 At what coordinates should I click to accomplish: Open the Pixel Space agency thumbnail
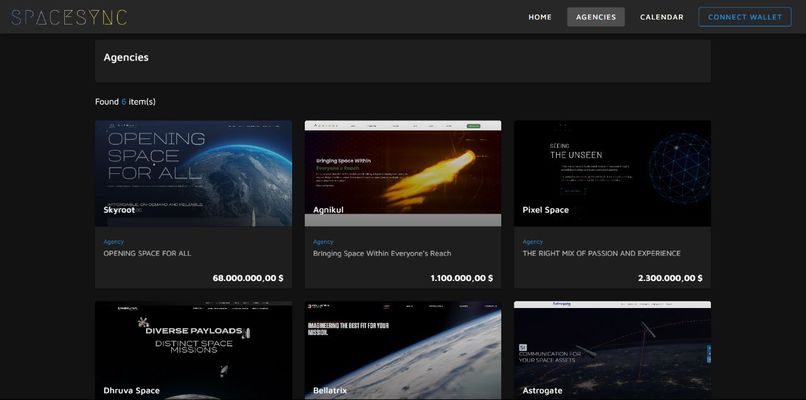tap(612, 173)
